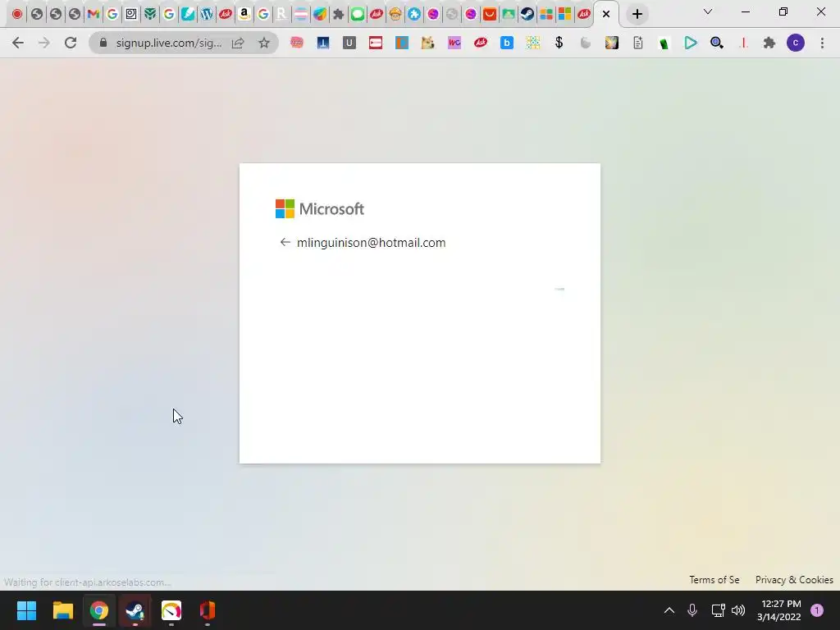Go back from mlinguinison@hotmail.com using arrow
Viewport: 840px width, 630px height.
pos(285,243)
